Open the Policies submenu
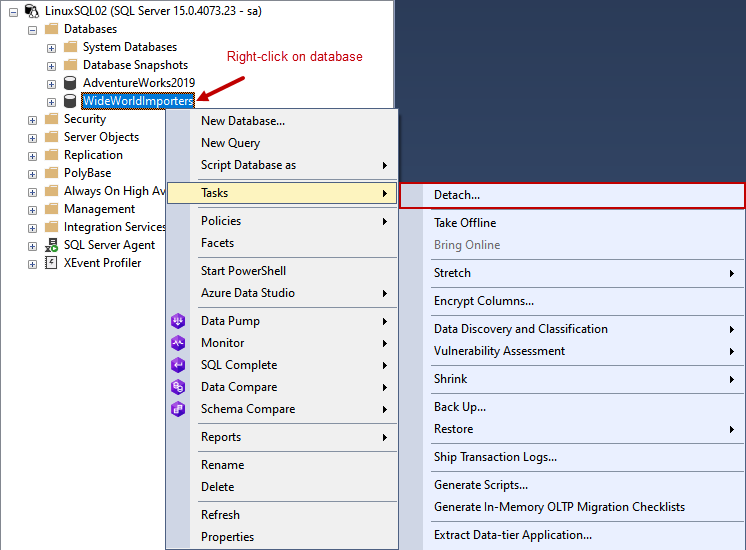The width and height of the screenshot is (746, 550). tap(282, 221)
